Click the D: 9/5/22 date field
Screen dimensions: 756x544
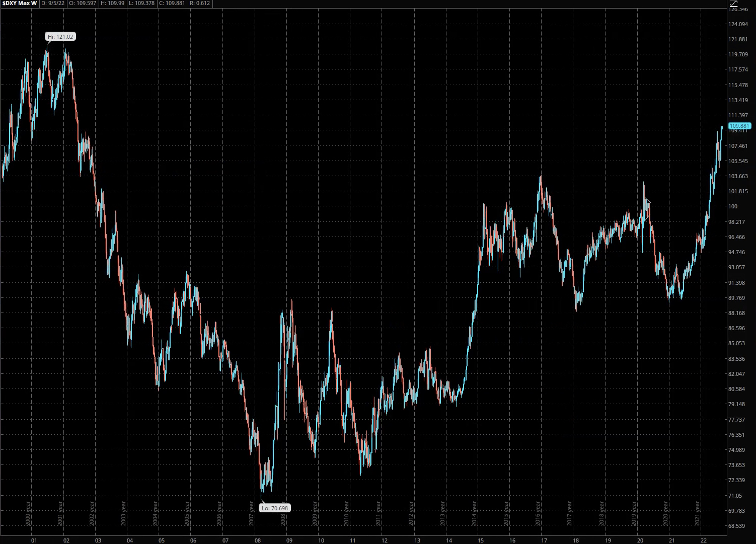53,4
